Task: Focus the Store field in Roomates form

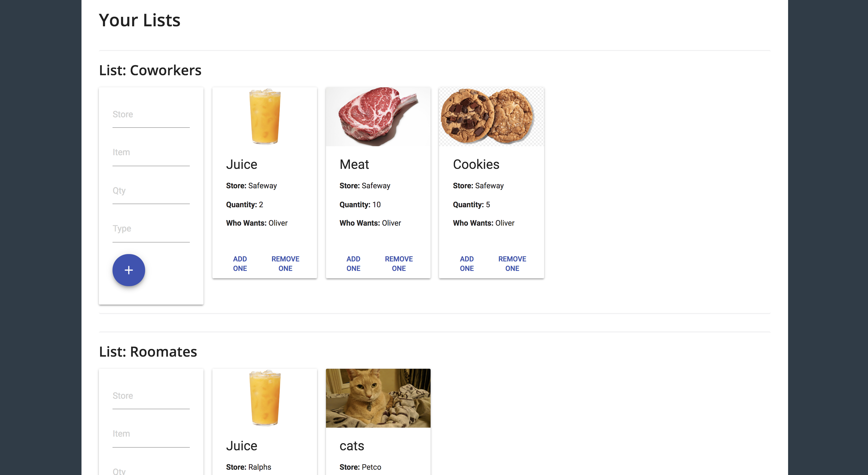Action: pos(151,396)
